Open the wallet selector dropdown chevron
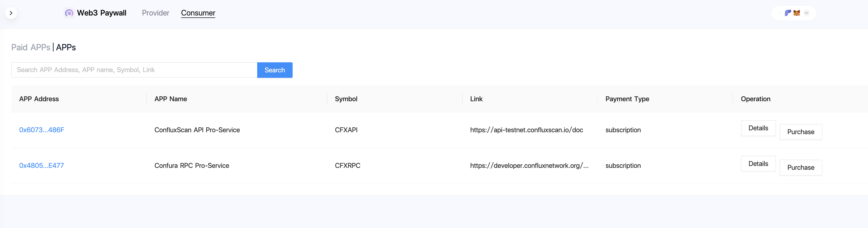 [806, 13]
